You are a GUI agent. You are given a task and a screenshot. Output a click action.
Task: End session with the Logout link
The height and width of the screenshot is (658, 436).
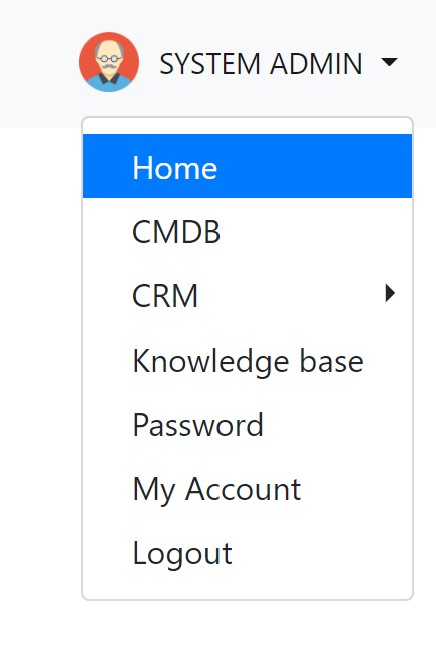pos(248,554)
